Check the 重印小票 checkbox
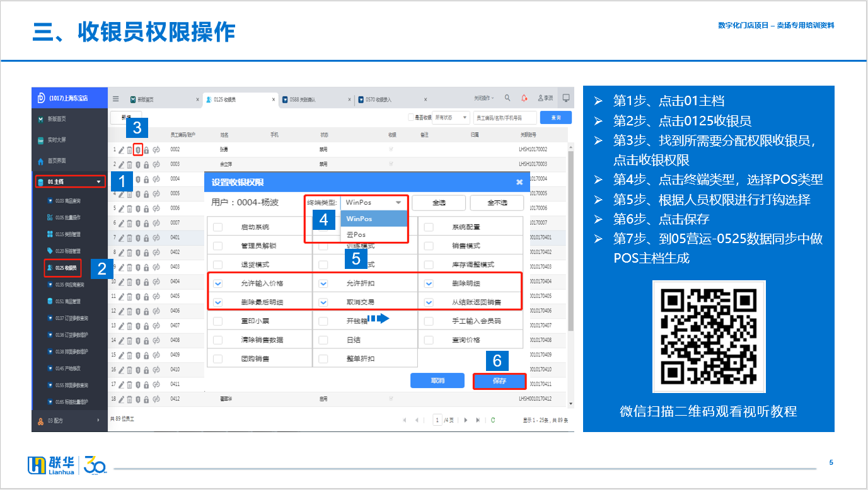Viewport: 868px width, 490px height. point(218,321)
